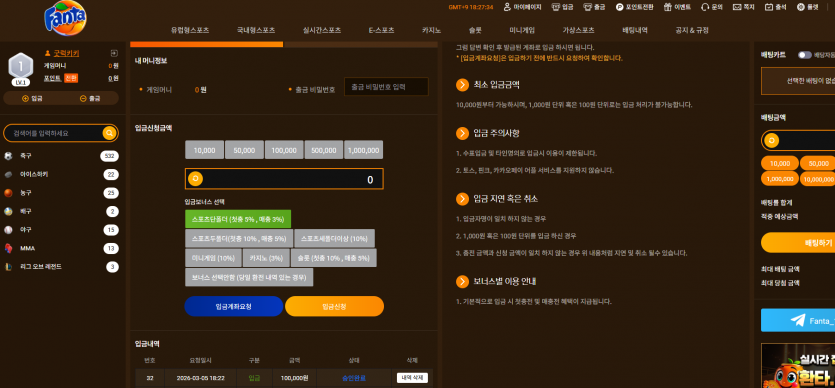Open the 미니게임 menu item
This screenshot has width=835, height=388.
(522, 30)
